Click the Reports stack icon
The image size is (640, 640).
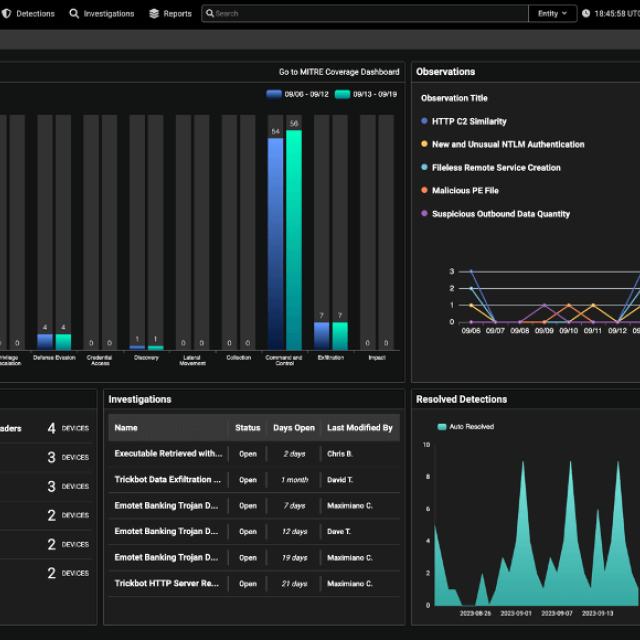(x=154, y=13)
